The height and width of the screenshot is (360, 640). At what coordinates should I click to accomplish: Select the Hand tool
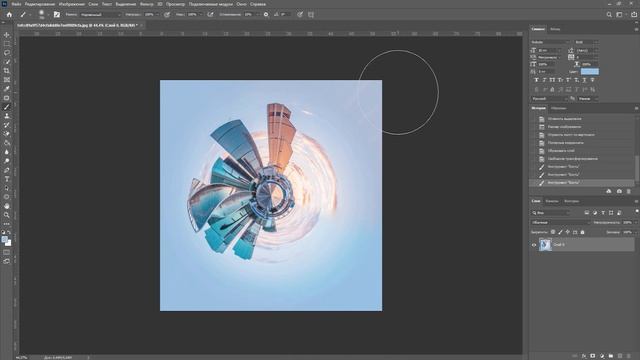tap(7, 206)
